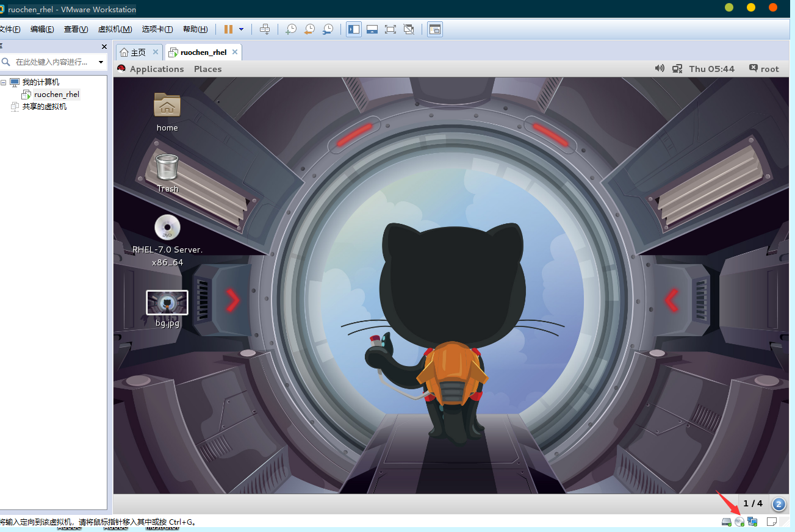Open the Applications menu in RHEL

point(157,69)
